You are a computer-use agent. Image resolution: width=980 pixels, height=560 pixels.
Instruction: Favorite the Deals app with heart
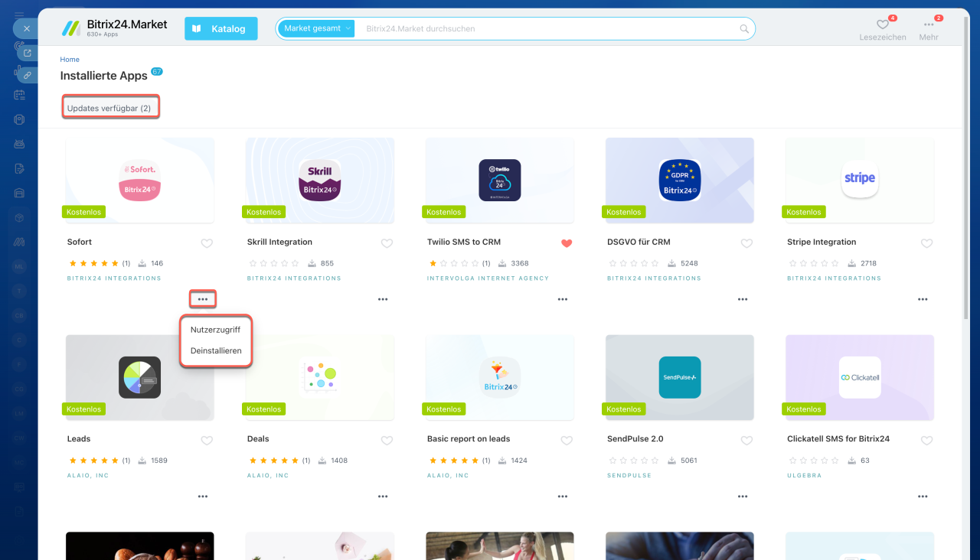[x=387, y=441]
